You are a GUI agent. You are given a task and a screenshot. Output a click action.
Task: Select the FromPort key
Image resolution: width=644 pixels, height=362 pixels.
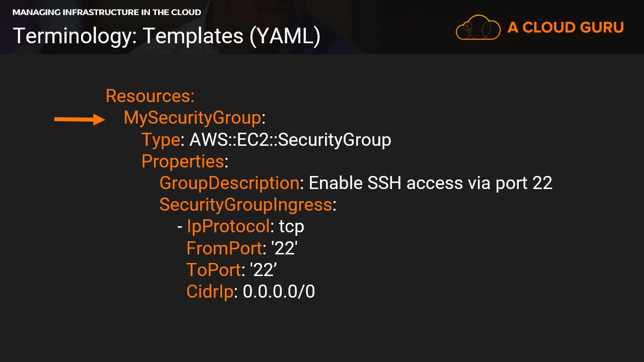224,248
